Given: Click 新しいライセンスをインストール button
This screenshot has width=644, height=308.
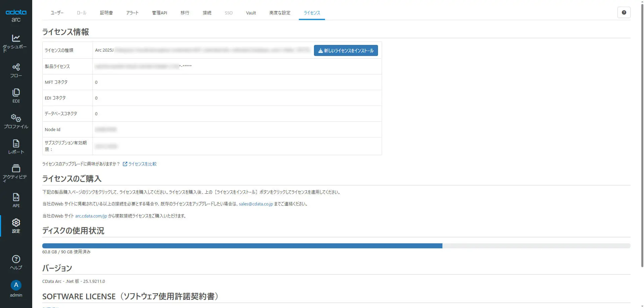Looking at the screenshot, I should 346,51.
